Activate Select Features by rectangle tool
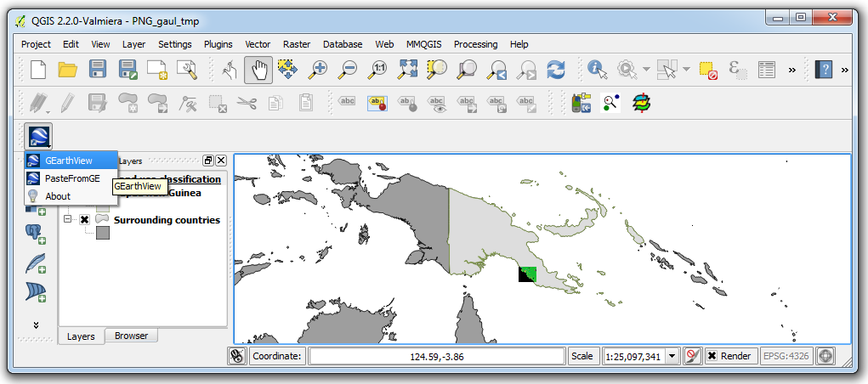Image resolution: width=868 pixels, height=384 pixels. point(667,70)
